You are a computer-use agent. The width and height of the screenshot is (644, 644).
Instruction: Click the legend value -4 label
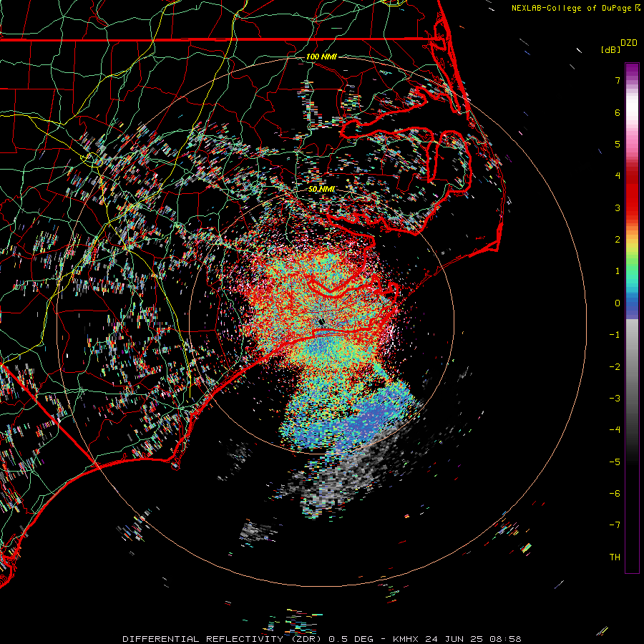coord(615,430)
